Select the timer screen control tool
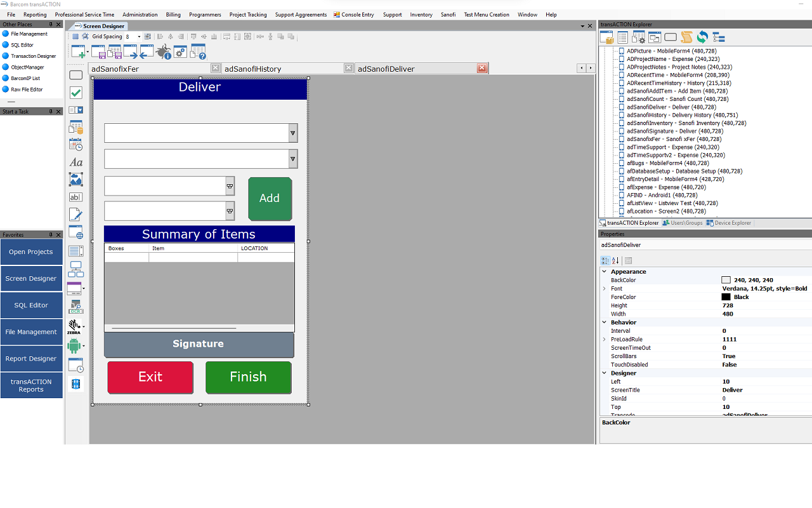The image size is (812, 508). [x=75, y=365]
